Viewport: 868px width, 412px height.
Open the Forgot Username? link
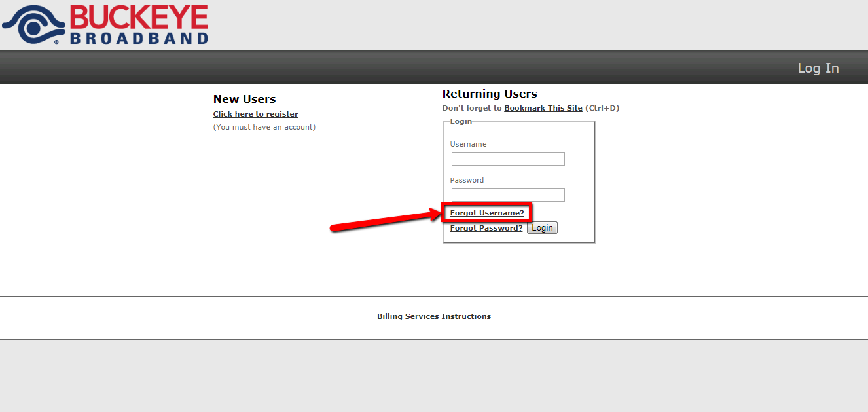[x=487, y=213]
